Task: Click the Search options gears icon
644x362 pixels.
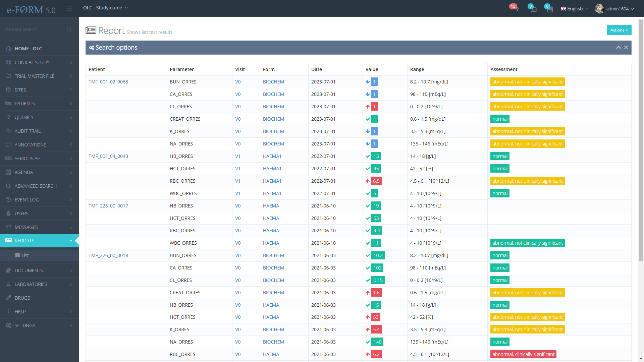Action: 91,48
